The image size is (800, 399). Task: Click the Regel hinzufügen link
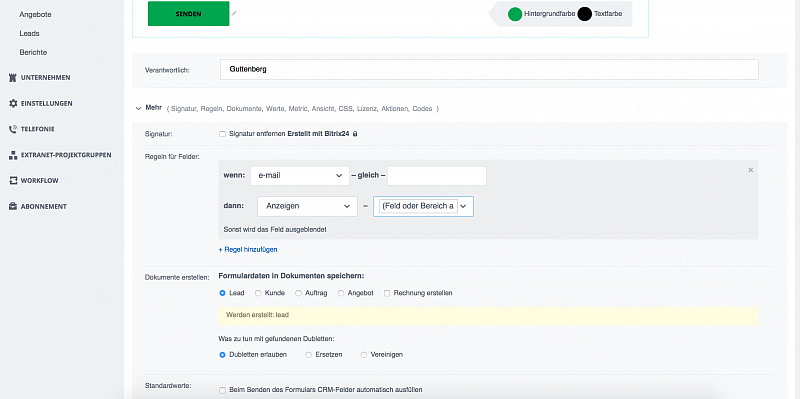click(248, 250)
